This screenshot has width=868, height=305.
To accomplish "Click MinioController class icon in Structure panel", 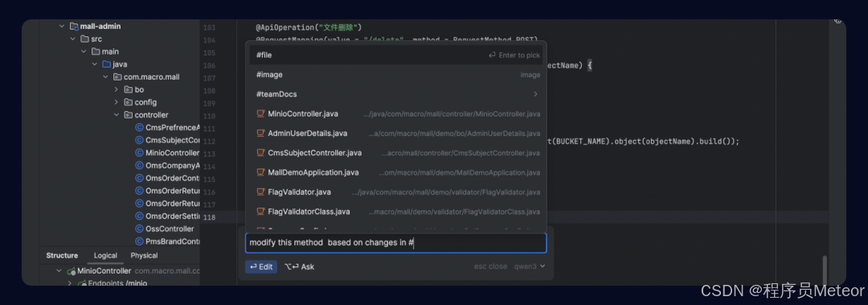I will 71,271.
